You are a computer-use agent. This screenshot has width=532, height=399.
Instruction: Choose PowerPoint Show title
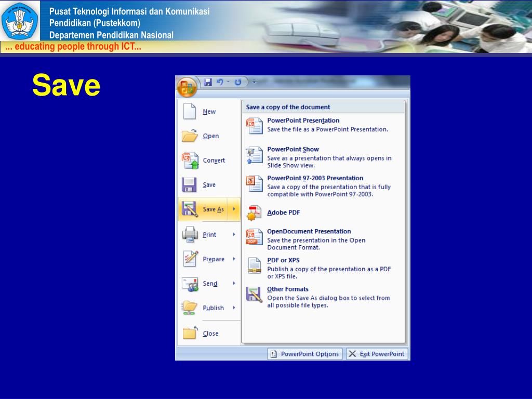tap(293, 149)
